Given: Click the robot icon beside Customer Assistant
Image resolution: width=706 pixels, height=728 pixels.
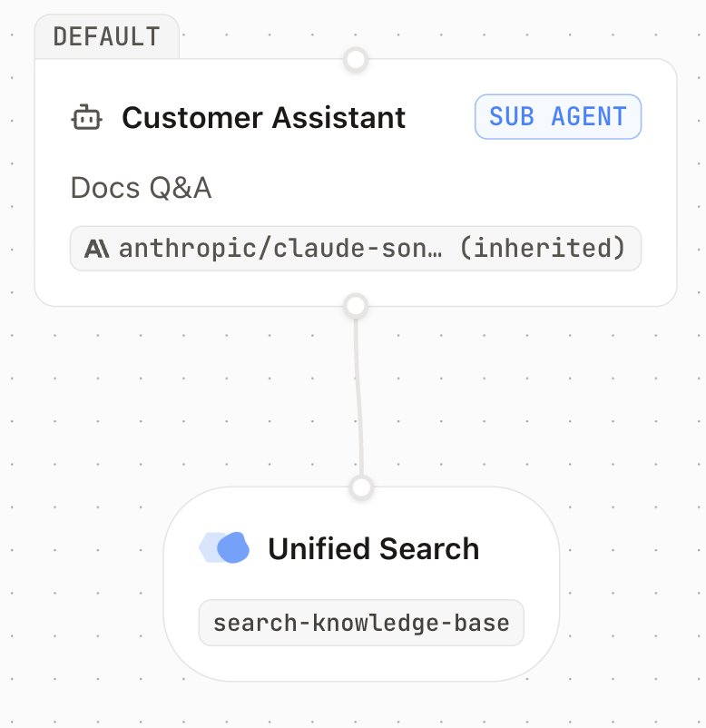Looking at the screenshot, I should tap(87, 117).
